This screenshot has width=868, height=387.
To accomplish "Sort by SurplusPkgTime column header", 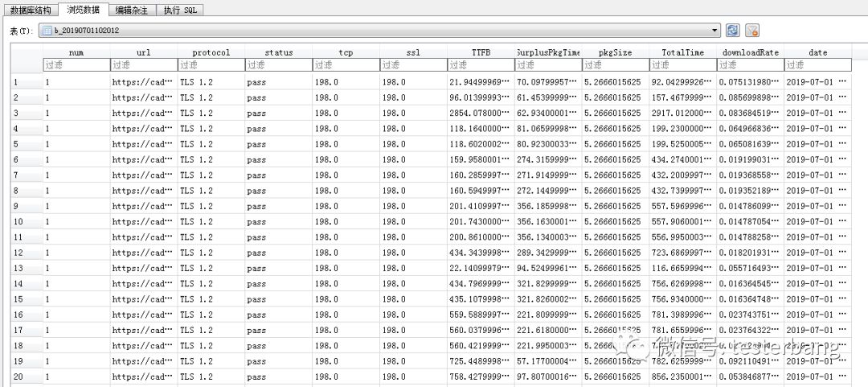I will (x=549, y=52).
